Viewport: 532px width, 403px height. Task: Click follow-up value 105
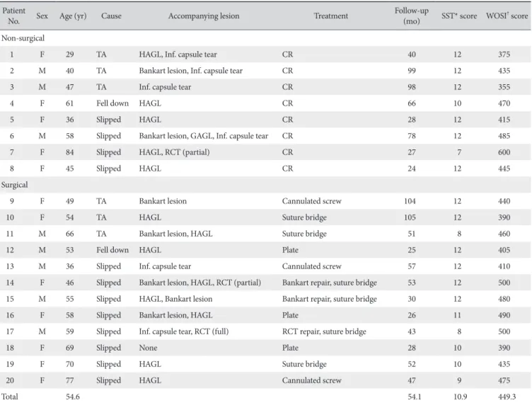410,217
